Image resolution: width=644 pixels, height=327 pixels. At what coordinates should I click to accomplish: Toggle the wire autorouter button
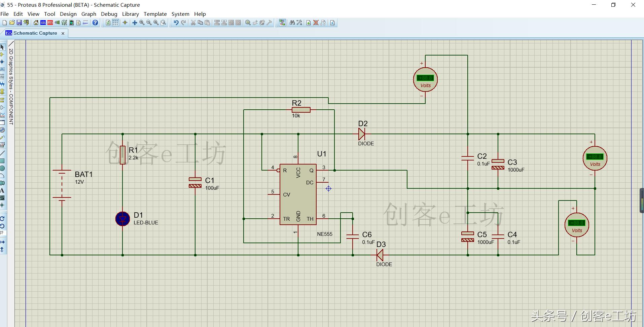[282, 23]
